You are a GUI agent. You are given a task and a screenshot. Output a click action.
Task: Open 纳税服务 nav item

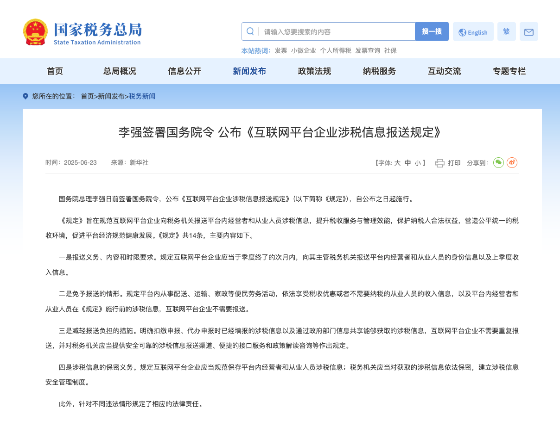[379, 71]
